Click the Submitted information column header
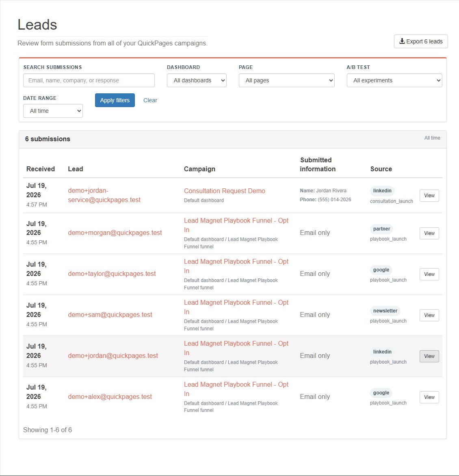 pos(318,164)
